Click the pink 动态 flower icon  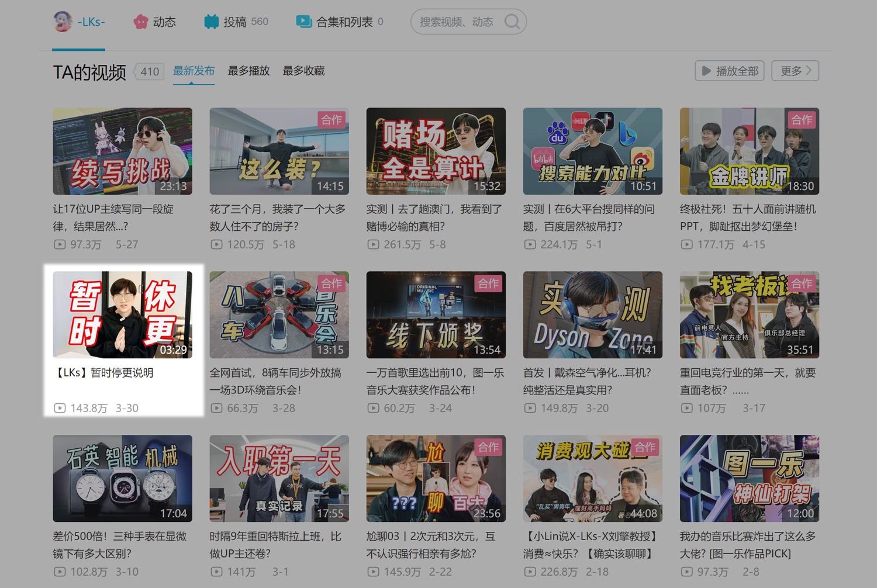click(x=140, y=22)
